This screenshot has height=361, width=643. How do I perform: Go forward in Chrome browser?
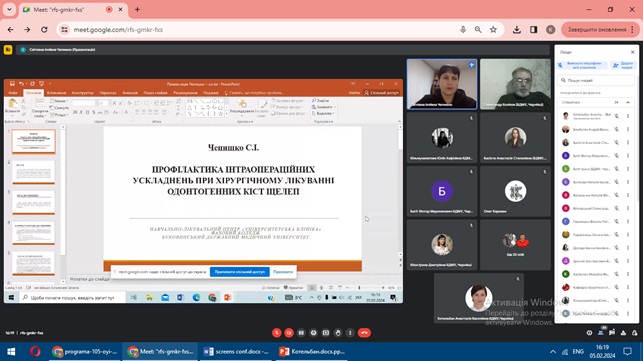tap(27, 30)
